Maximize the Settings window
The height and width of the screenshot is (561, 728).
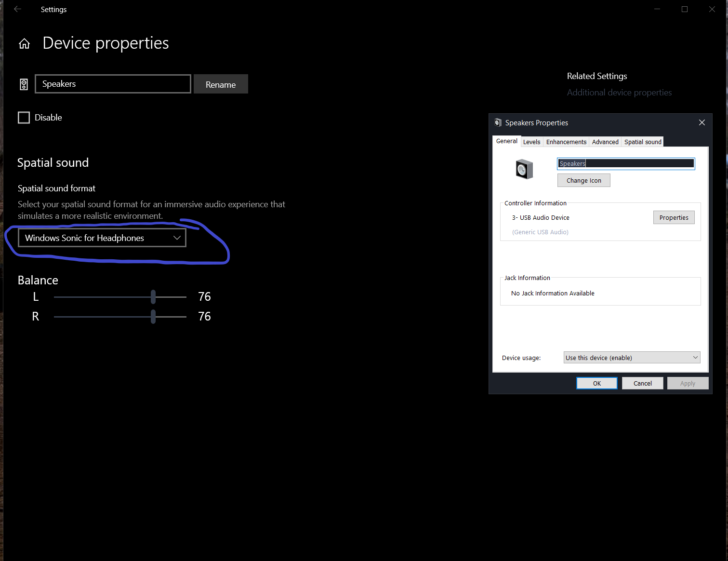pyautogui.click(x=684, y=9)
